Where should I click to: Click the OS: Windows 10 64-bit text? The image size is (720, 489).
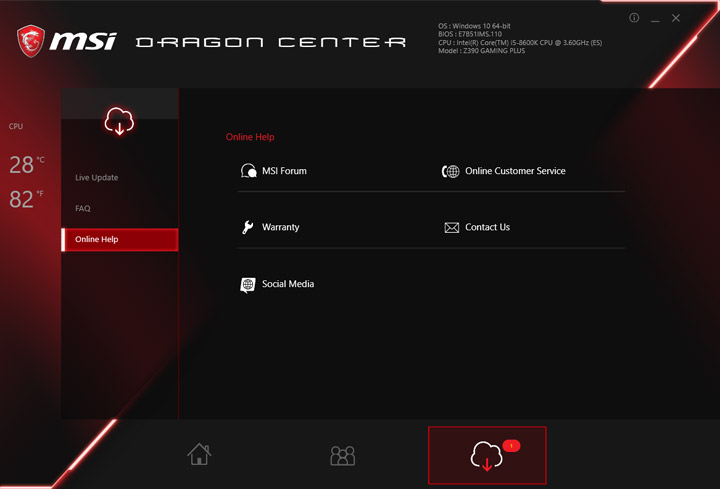pyautogui.click(x=474, y=26)
